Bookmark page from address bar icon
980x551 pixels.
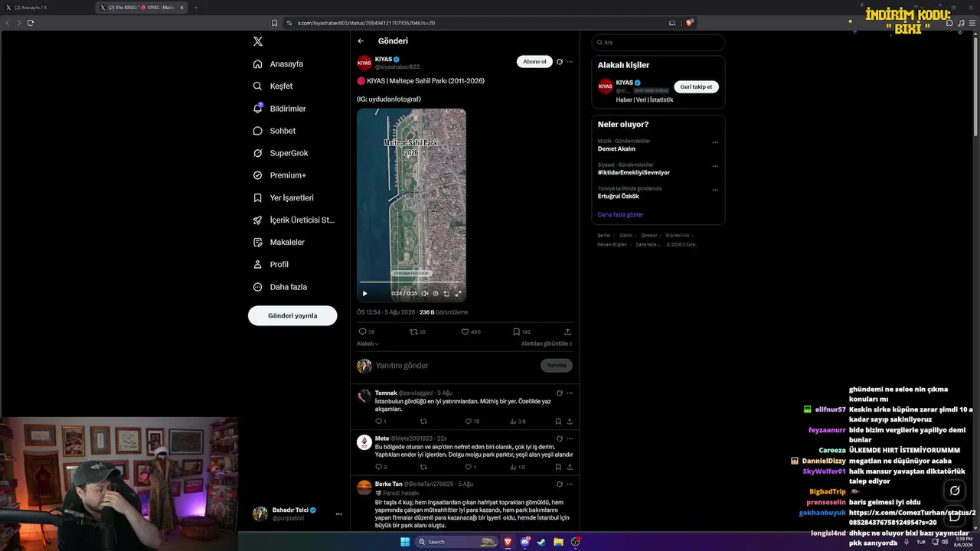[275, 23]
